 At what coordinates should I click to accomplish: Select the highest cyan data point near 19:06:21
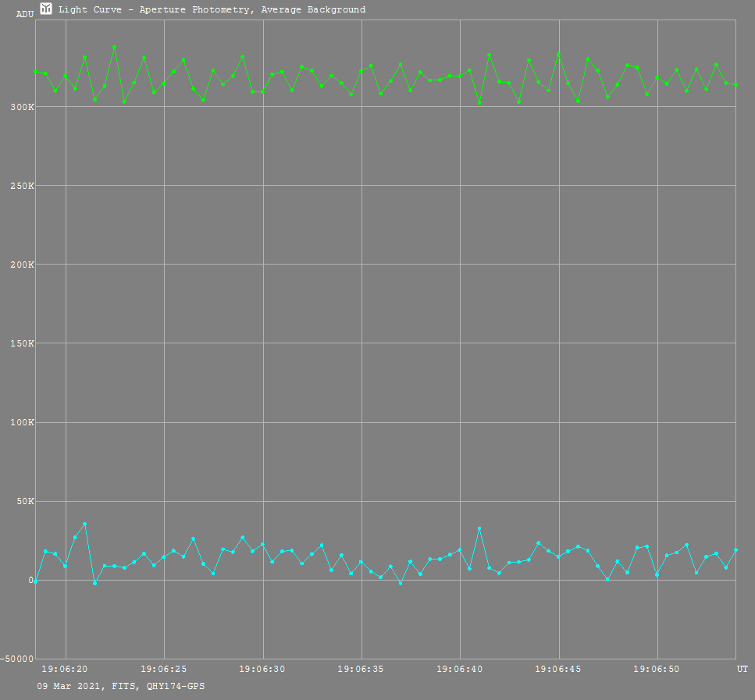85,524
